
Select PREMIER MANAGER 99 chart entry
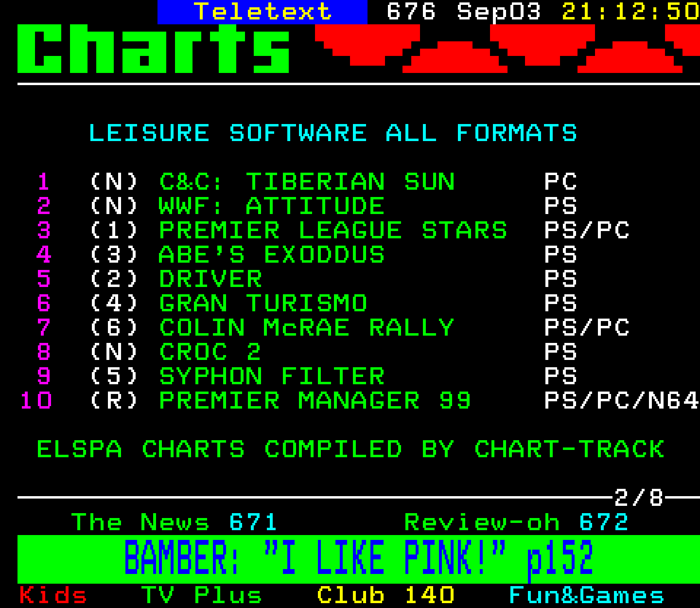(x=315, y=401)
